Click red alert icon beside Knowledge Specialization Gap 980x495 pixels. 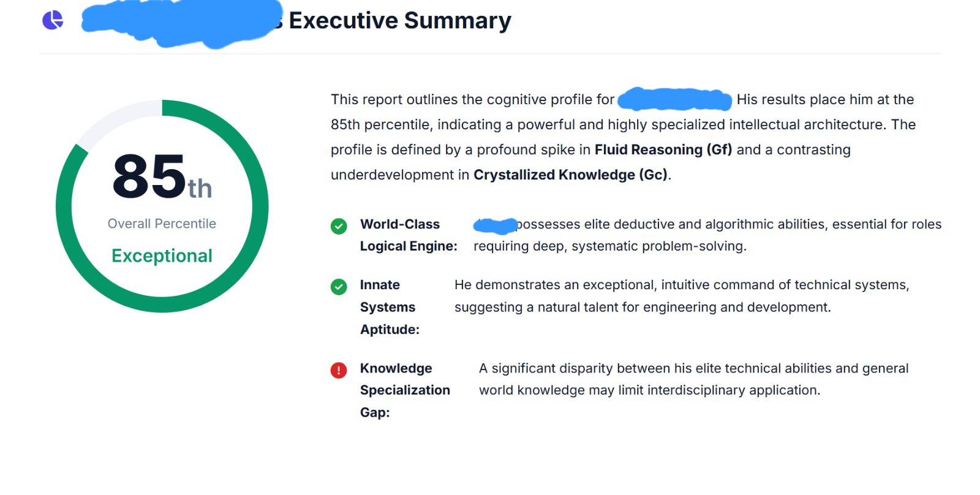pyautogui.click(x=339, y=370)
